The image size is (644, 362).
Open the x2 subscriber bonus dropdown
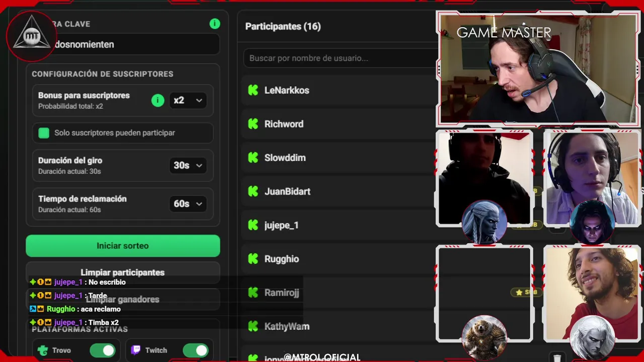188,101
